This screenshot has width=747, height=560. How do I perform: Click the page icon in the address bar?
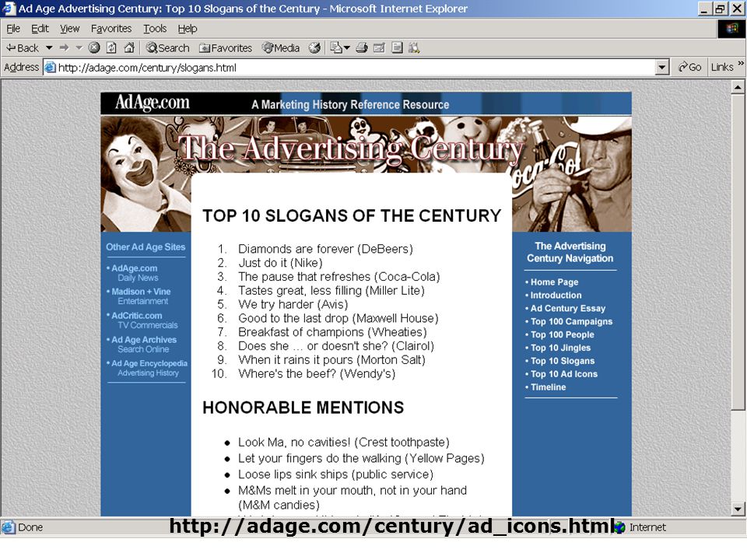(50, 68)
